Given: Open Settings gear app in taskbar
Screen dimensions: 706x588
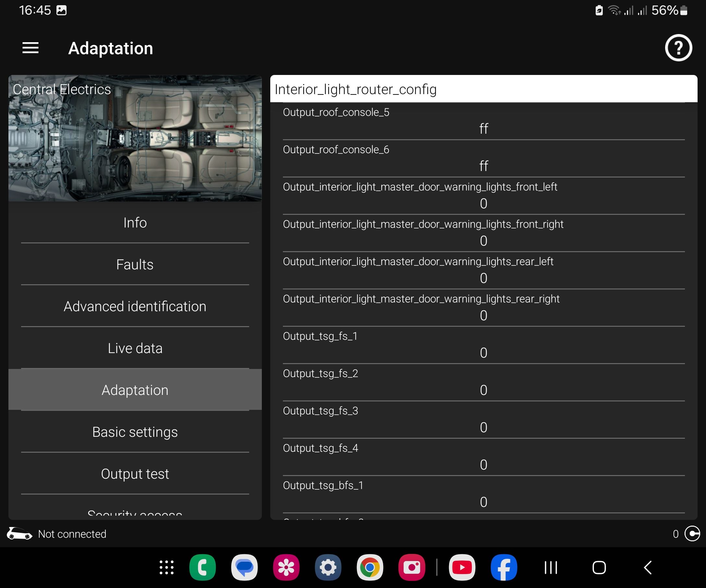Looking at the screenshot, I should 328,568.
